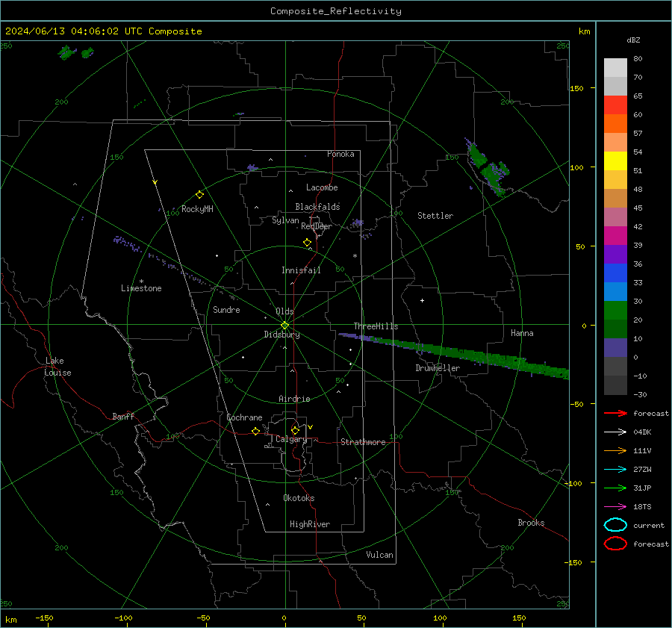Select the purple 0 dBZ color swatch
The image size is (672, 628).
pyautogui.click(x=615, y=347)
